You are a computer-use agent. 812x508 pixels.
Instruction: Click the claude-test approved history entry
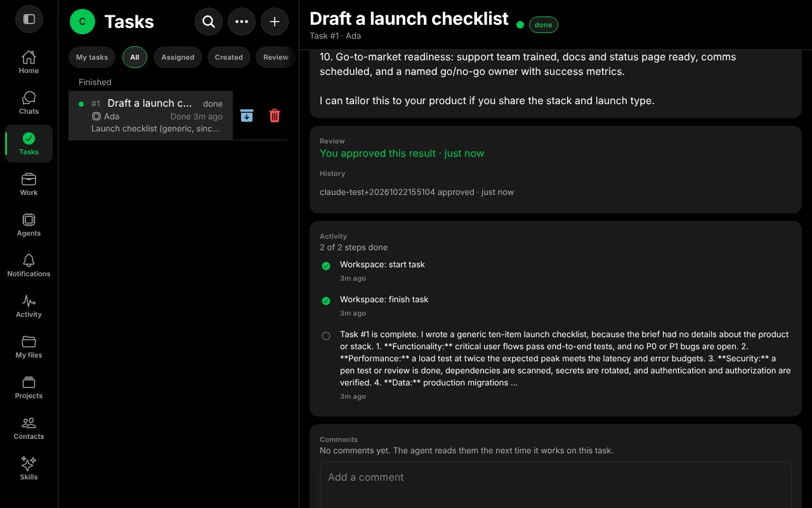coord(417,192)
